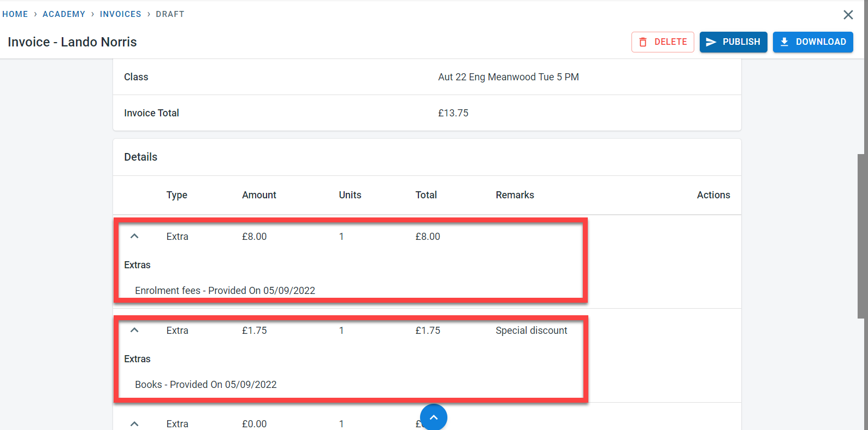This screenshot has height=430, width=868.
Task: Click the Units column header
Action: tap(350, 195)
